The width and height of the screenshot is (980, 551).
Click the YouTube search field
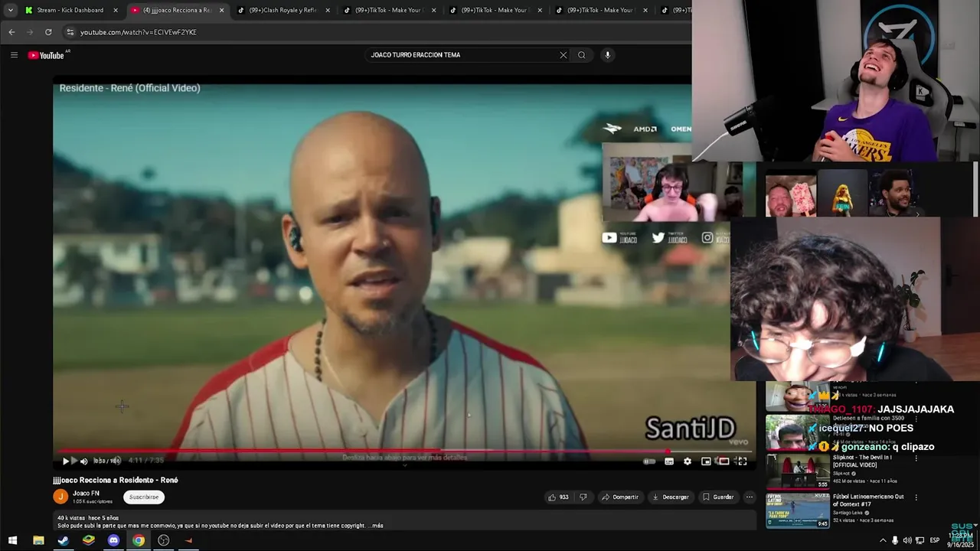462,55
